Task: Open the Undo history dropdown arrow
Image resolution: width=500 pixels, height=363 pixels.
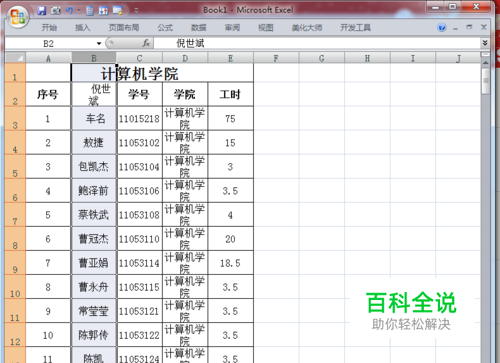Action: coord(79,11)
